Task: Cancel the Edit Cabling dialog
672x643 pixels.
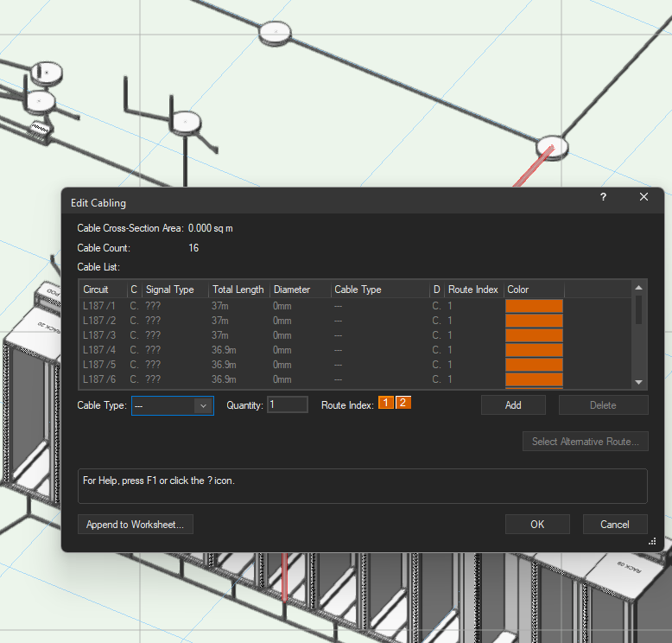Action: coord(614,525)
